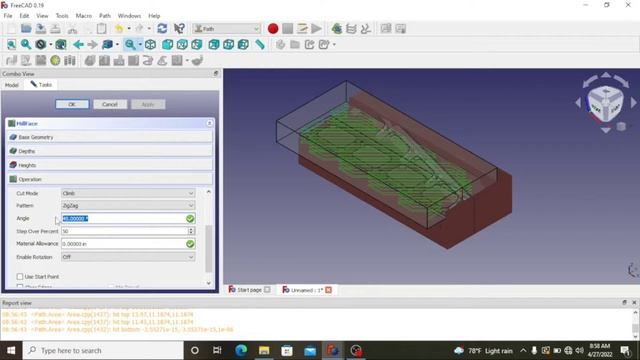Viewport: 640px width, 360px height.
Task: Click the Measure distance ruler icon
Action: [260, 44]
